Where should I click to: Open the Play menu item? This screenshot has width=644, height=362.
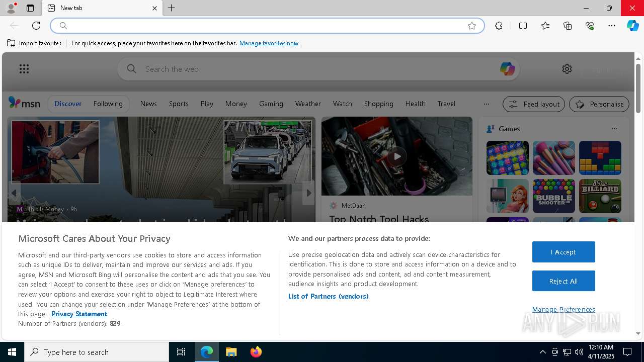pos(207,104)
